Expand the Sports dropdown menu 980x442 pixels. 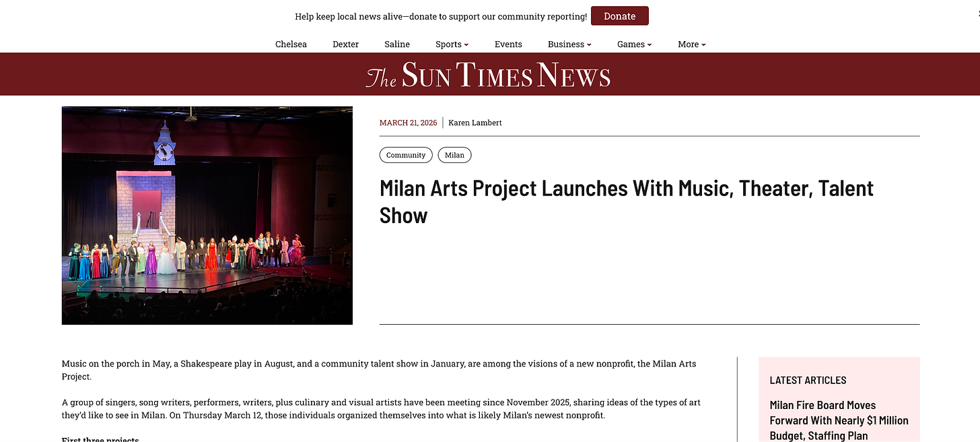pyautogui.click(x=452, y=44)
